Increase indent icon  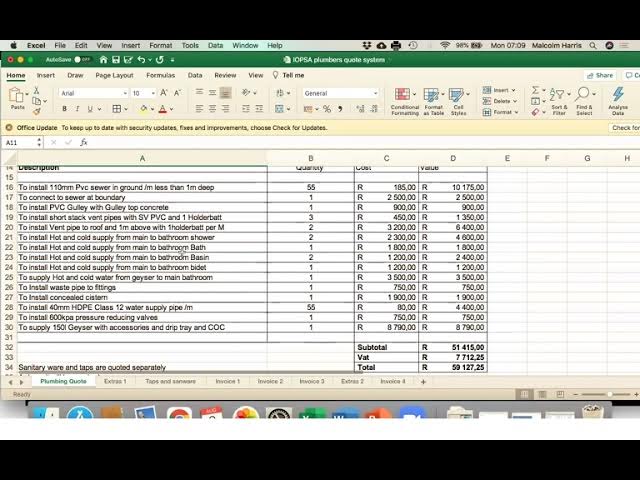coord(259,109)
